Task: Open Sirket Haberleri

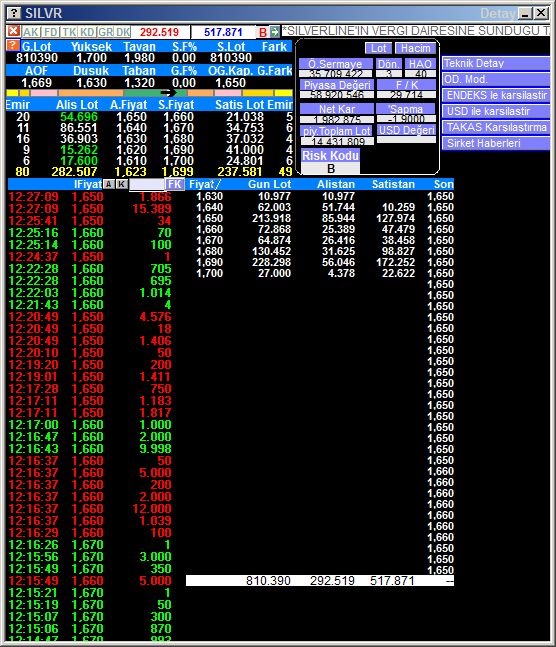Action: 495,143
